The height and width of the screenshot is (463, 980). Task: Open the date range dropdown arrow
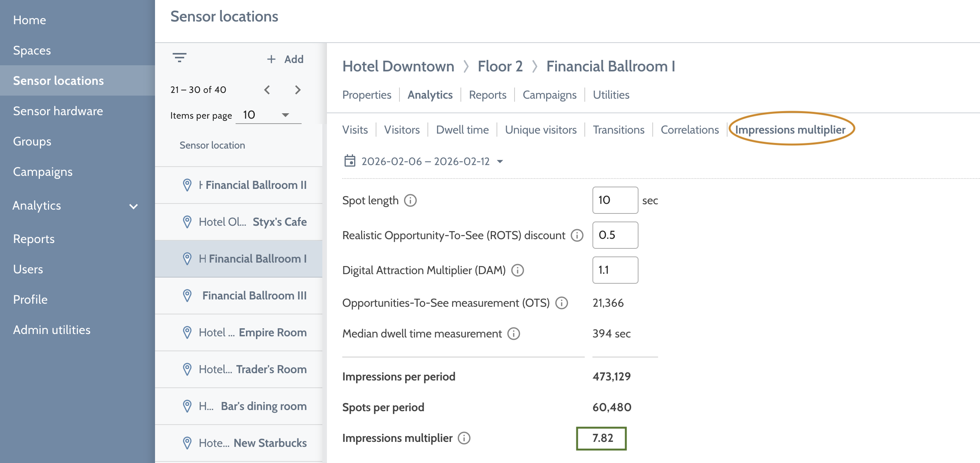(500, 161)
